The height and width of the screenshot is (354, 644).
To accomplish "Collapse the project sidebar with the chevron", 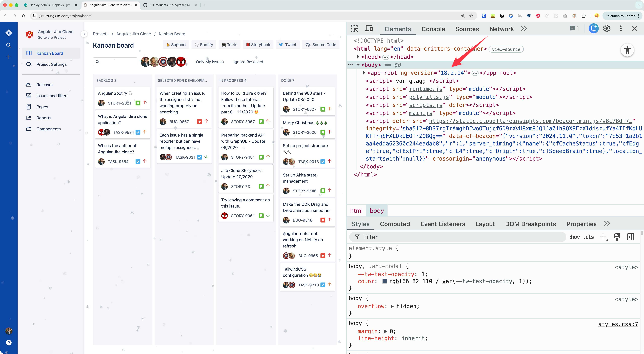I will (84, 34).
